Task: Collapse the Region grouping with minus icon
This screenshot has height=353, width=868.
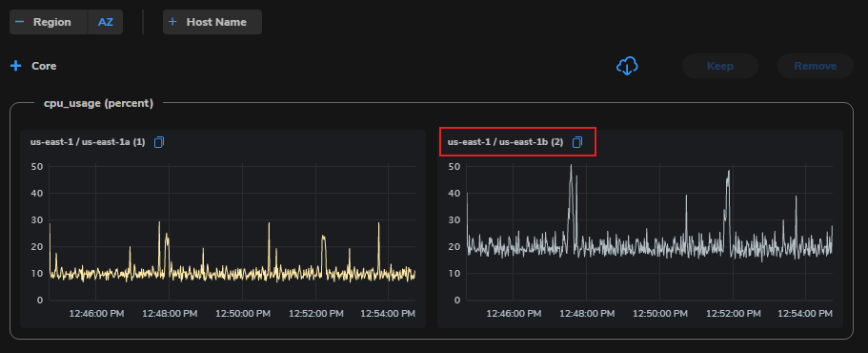Action: point(20,22)
